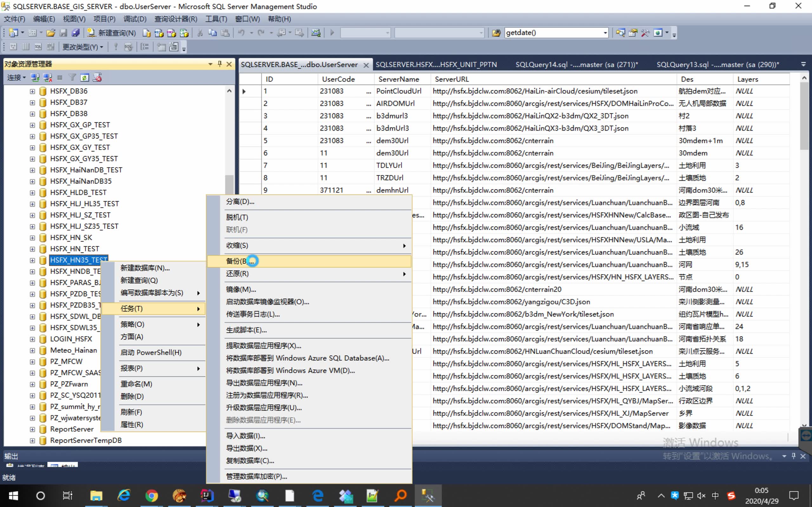Expand the HSFX_DB36 database node
This screenshot has width=812, height=507.
point(32,91)
